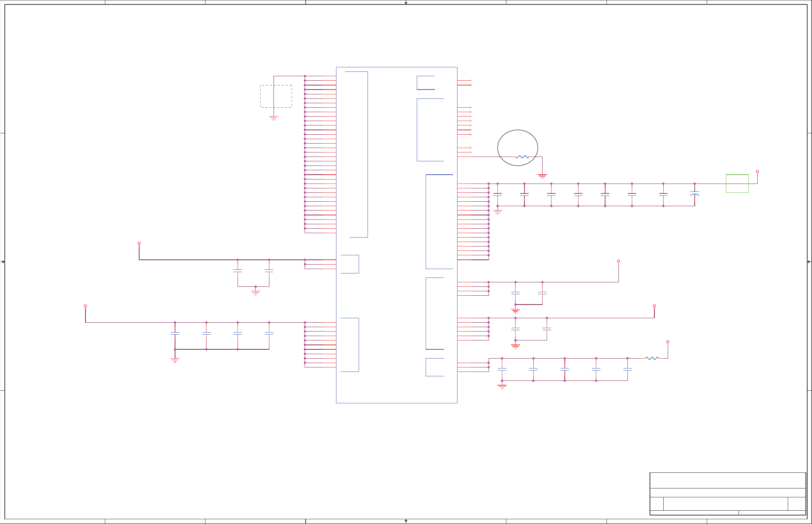
Task: Select the resistor inside the black circle
Action: point(522,157)
